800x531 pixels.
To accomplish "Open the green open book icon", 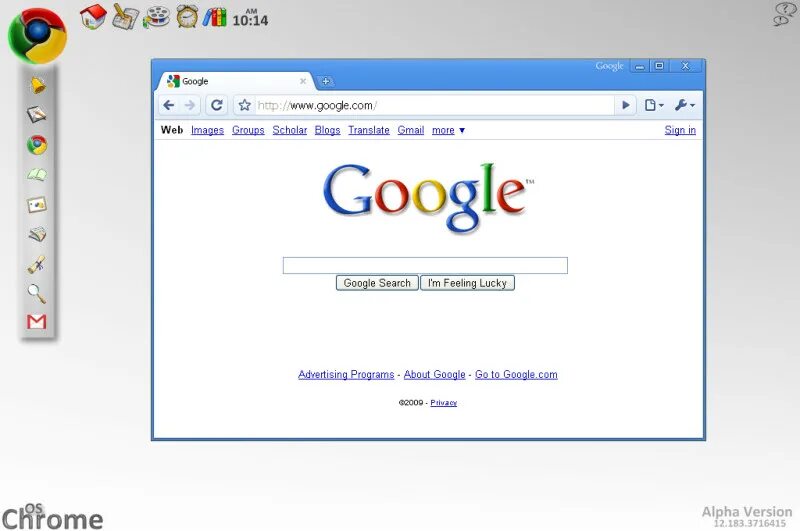I will click(37, 175).
